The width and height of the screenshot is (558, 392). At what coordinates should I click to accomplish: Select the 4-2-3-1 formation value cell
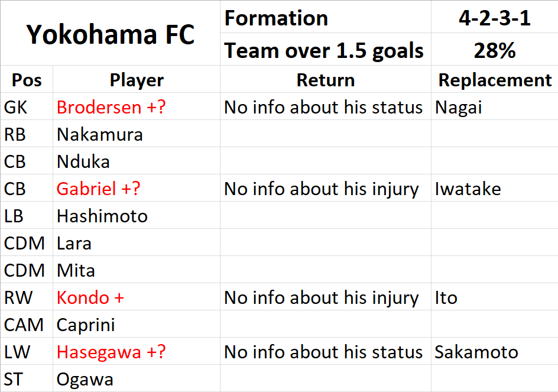coord(495,17)
